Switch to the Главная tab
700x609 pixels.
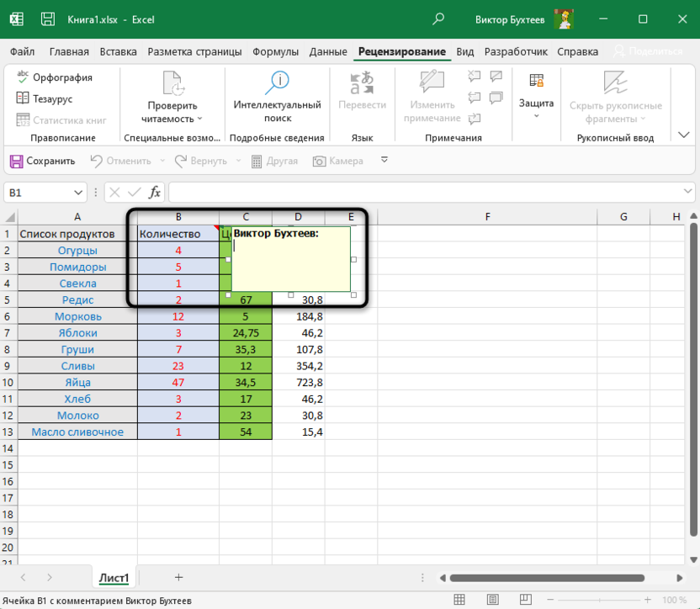[69, 51]
